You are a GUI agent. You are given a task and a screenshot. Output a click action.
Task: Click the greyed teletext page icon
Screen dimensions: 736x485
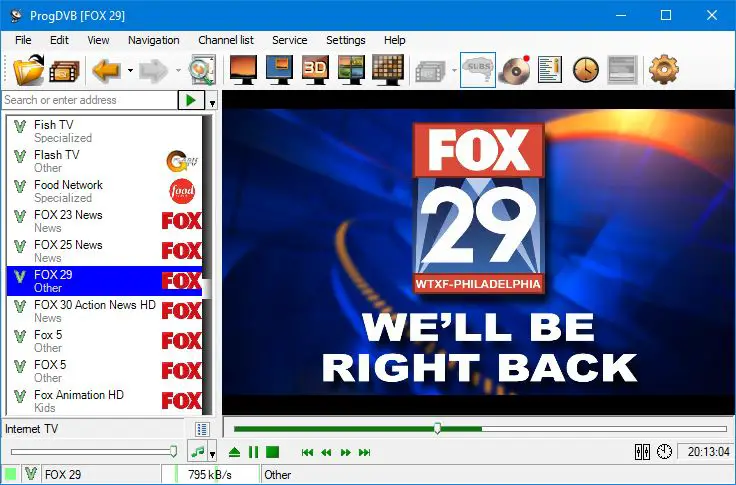pyautogui.click(x=622, y=70)
